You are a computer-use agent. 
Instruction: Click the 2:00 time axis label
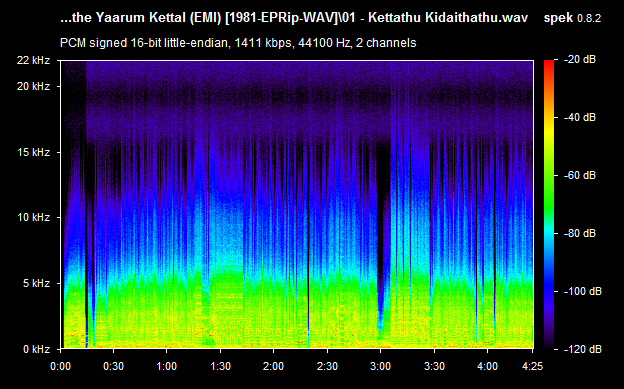(273, 366)
